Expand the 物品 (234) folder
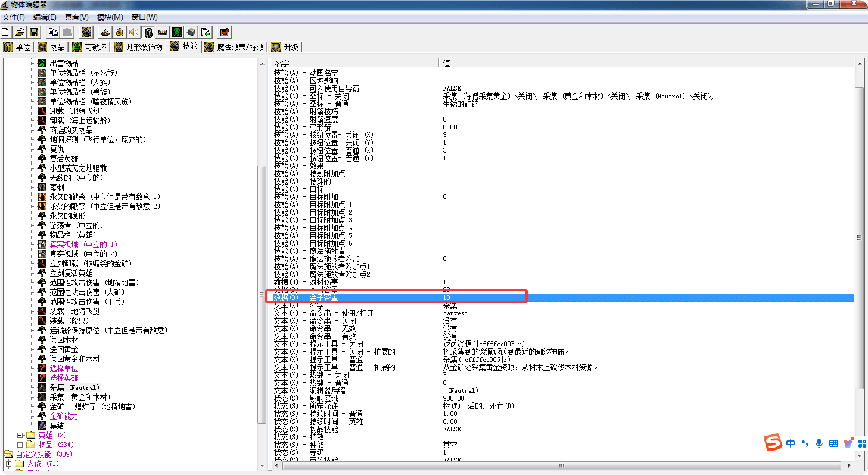This screenshot has width=868, height=475. click(19, 445)
